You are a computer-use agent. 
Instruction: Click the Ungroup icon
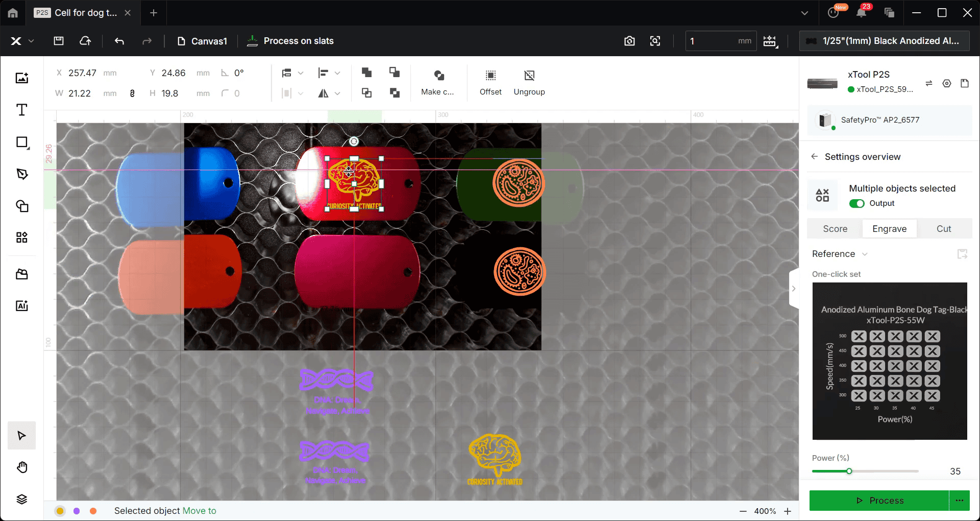[x=529, y=76]
